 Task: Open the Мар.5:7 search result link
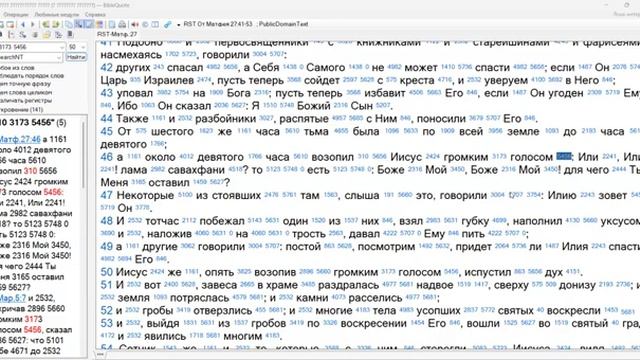click(13, 298)
